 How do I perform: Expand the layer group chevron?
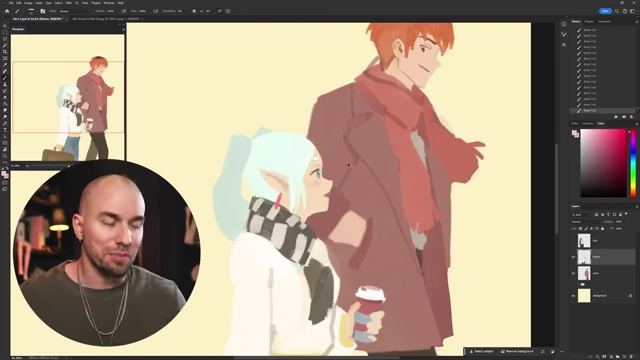[578, 284]
